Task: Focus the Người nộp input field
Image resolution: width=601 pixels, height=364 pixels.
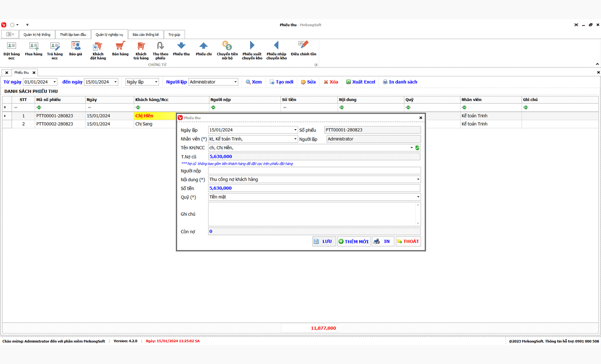Action: 314,171
